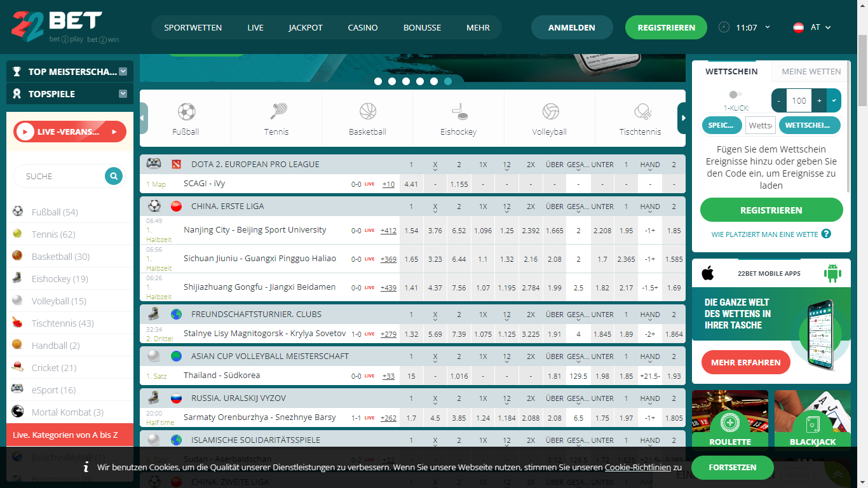Image resolution: width=868 pixels, height=488 pixels.
Task: Click the Android app icon
Action: click(832, 273)
